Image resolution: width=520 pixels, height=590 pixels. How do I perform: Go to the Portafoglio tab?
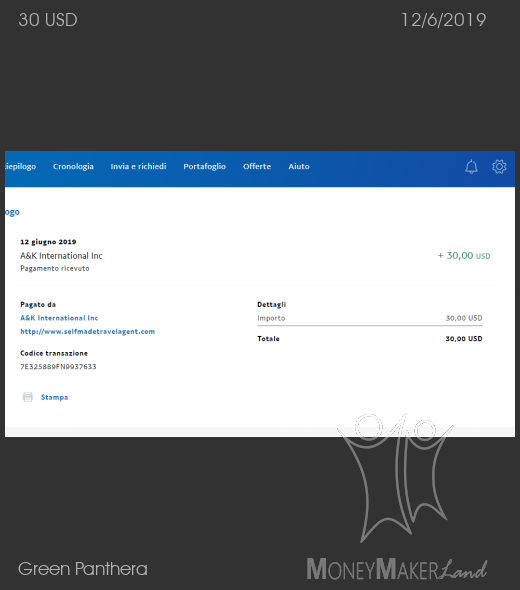[x=205, y=166]
